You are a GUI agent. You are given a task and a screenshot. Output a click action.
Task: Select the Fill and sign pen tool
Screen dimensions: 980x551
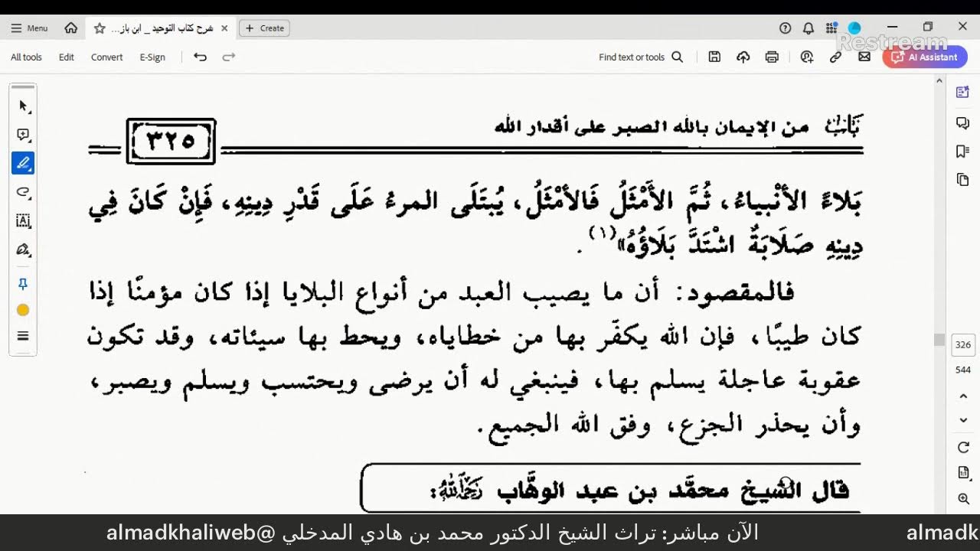pos(23,250)
